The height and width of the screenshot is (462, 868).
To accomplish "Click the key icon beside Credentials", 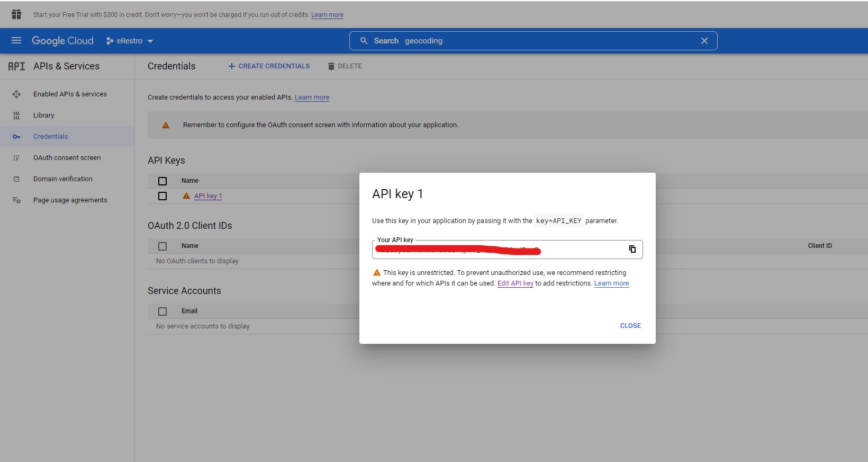I will point(16,137).
